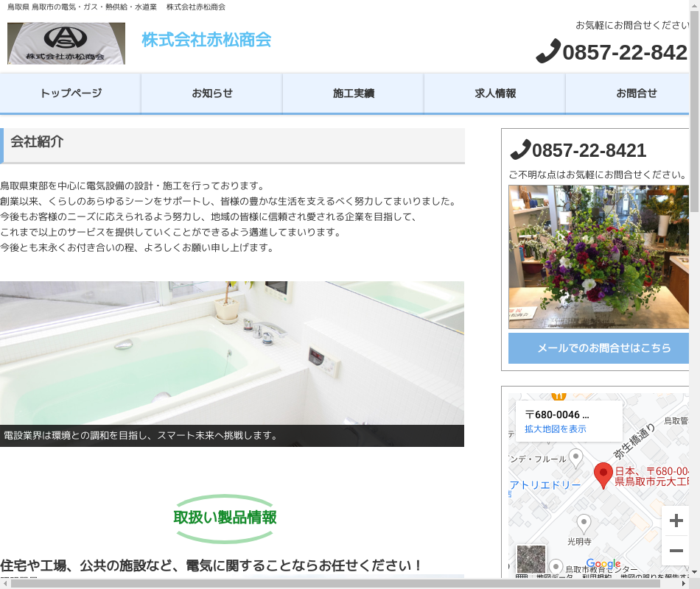The image size is (700, 589).
Task: Click the 赤松商会 company logo image
Action: point(66,43)
